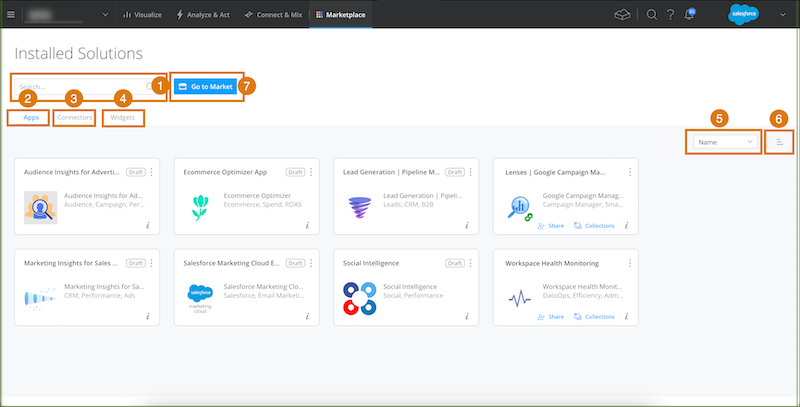Click Collections on Workspace Health Monitoring card
The height and width of the screenshot is (407, 800).
[x=594, y=317]
